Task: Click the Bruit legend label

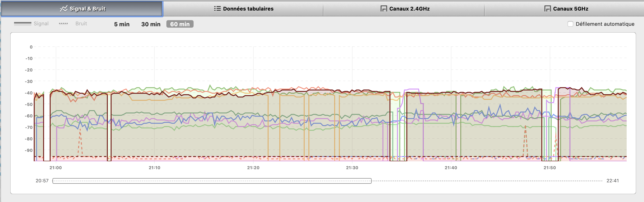Action: [x=81, y=23]
